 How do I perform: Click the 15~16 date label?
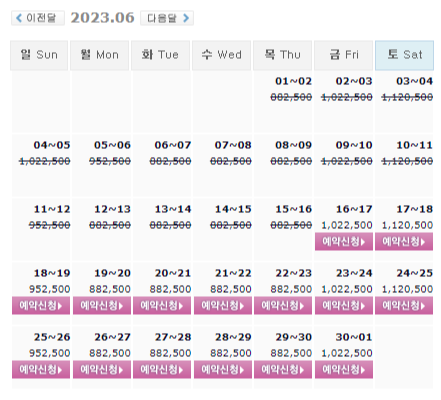point(293,209)
